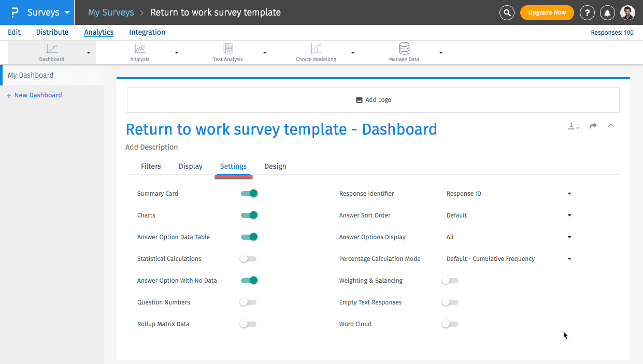This screenshot has width=643, height=364.
Task: Disable the Summary Card toggle
Action: (249, 193)
